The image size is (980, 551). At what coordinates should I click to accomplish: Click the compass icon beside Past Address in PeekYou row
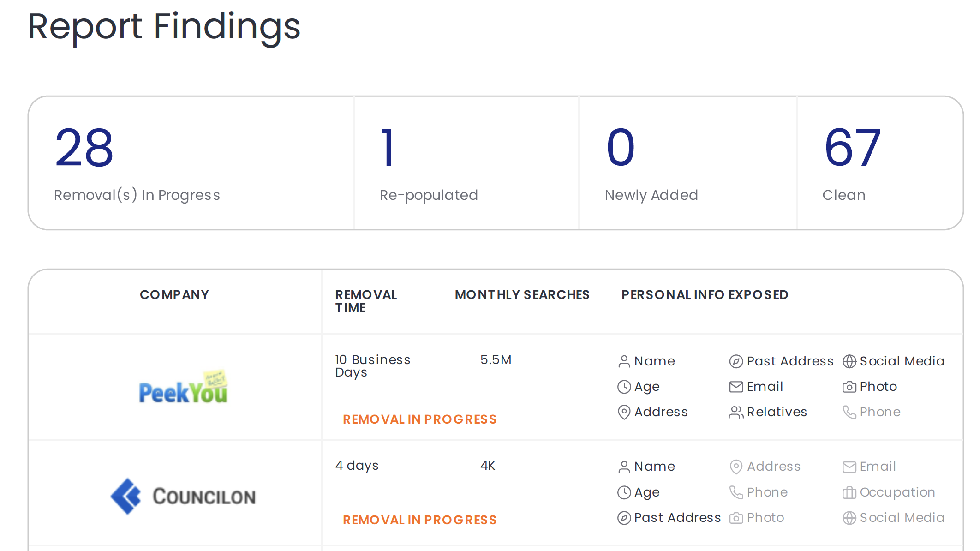point(736,361)
